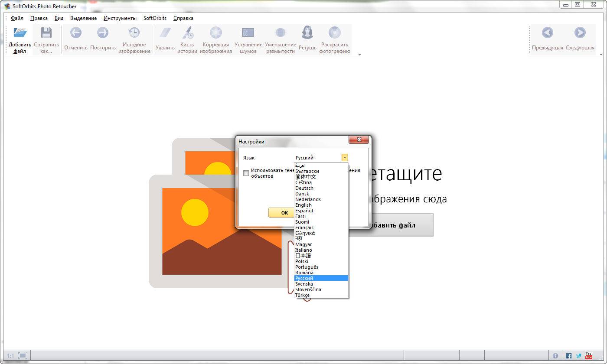Select Română in the language list
The width and height of the screenshot is (607, 364).
[321, 273]
